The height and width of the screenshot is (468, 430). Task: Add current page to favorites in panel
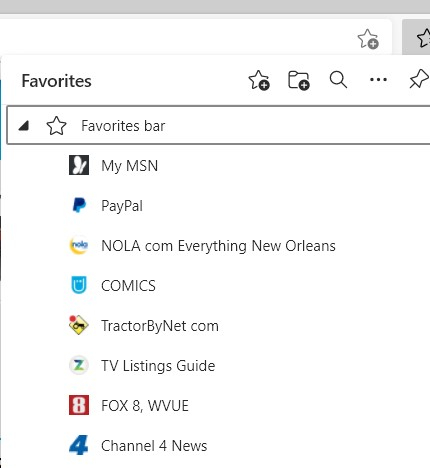[259, 80]
